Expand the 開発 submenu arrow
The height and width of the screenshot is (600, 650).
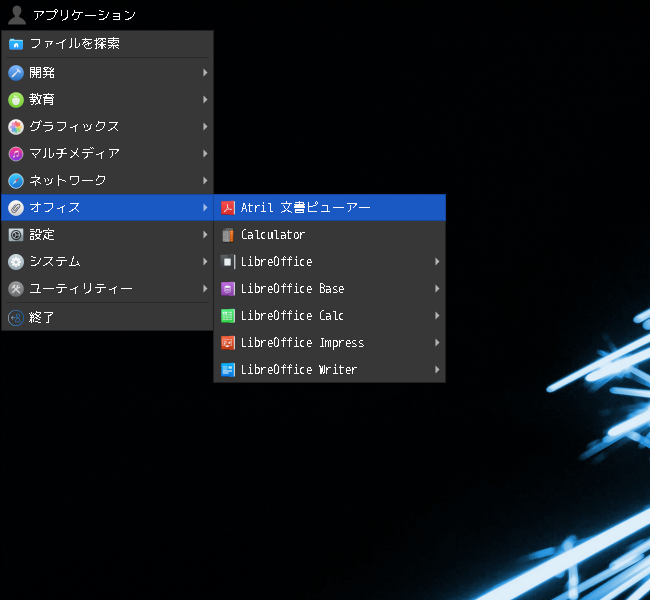point(205,73)
